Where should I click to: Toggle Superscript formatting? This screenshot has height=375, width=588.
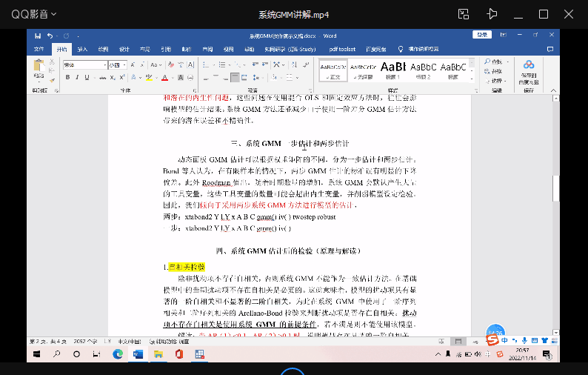(x=122, y=77)
